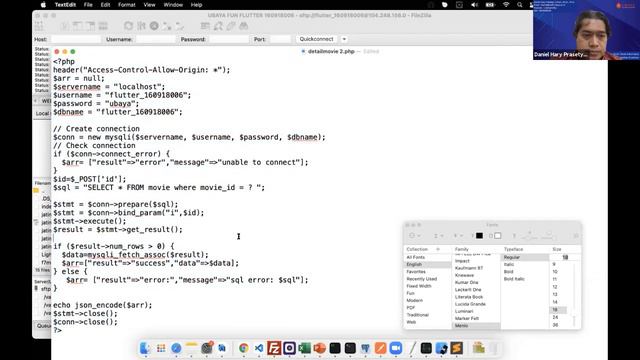
Task: Open the Format menu
Action: click(x=127, y=5)
